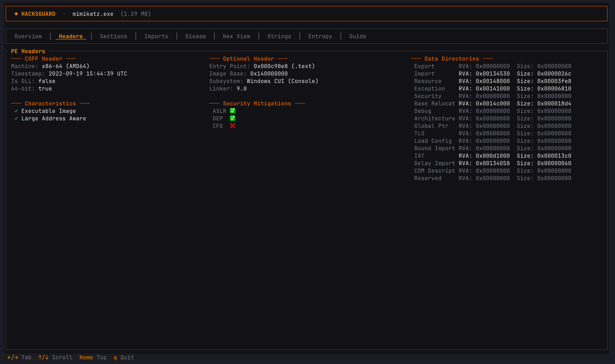Click the Large Address Aware label

(x=54, y=118)
